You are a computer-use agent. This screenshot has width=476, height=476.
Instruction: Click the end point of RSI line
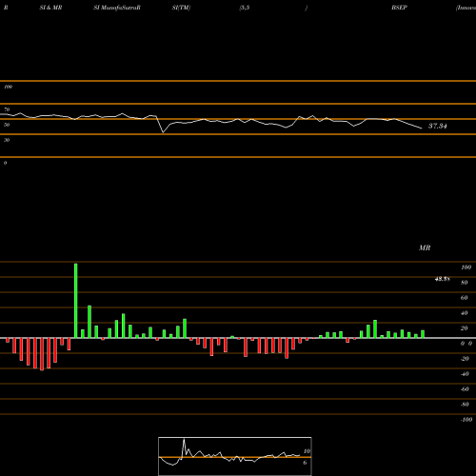coord(422,129)
